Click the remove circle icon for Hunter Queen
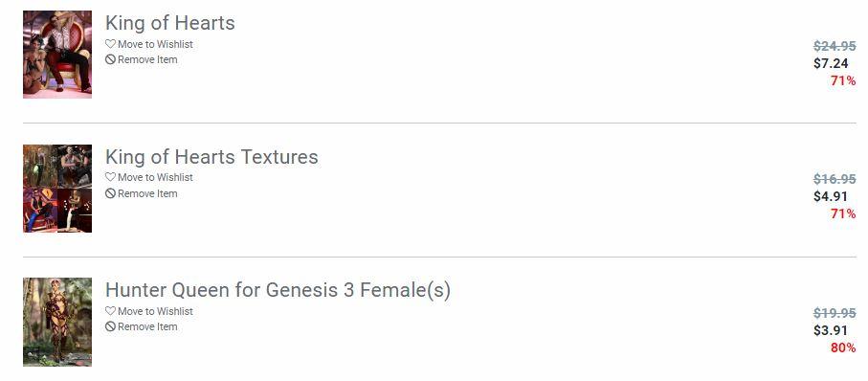868x381 pixels. pos(111,326)
